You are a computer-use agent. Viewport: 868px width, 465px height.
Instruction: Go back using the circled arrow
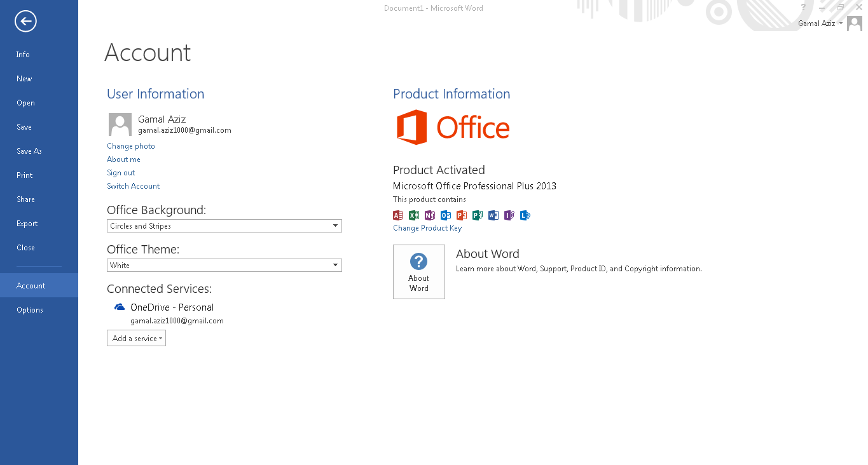click(25, 22)
